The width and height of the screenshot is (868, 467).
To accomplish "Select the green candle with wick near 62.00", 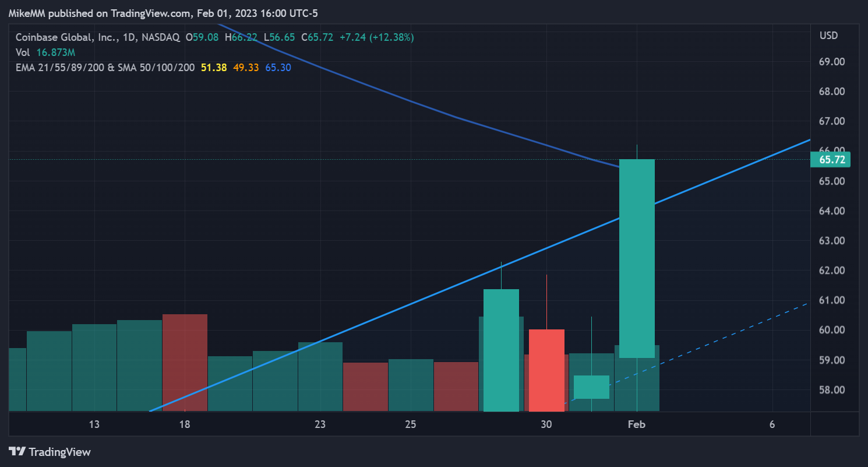I will [x=501, y=350].
